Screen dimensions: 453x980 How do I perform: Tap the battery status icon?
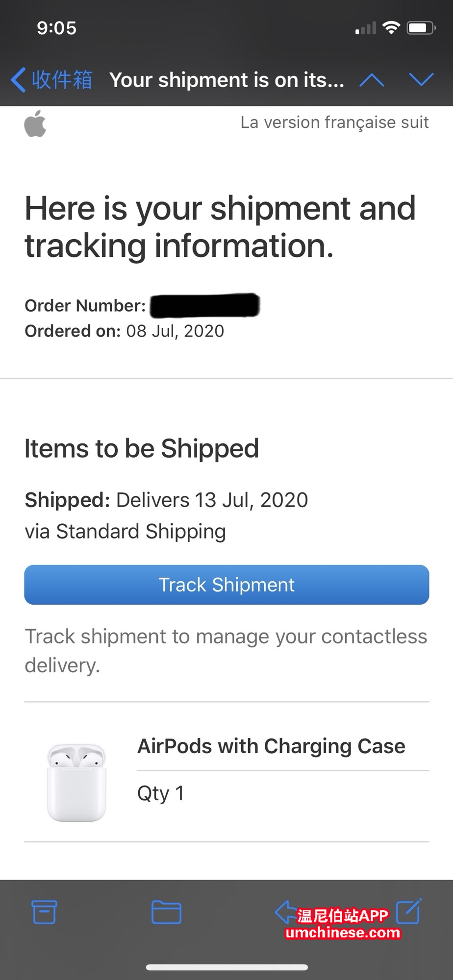pos(421,28)
